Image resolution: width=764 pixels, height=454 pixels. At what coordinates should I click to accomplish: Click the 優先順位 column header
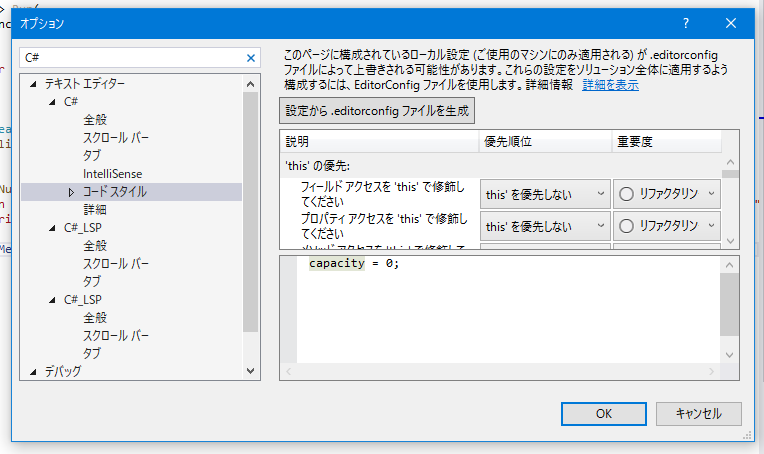tap(546, 142)
